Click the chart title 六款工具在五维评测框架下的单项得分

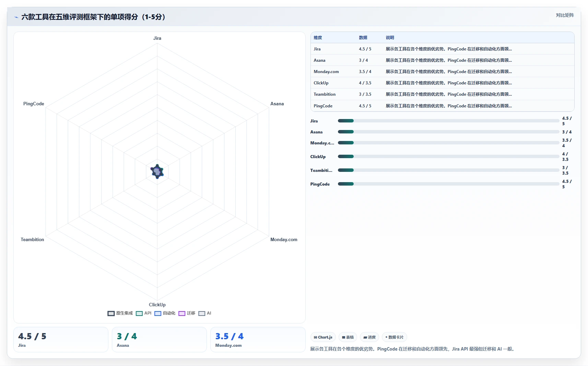(93, 17)
